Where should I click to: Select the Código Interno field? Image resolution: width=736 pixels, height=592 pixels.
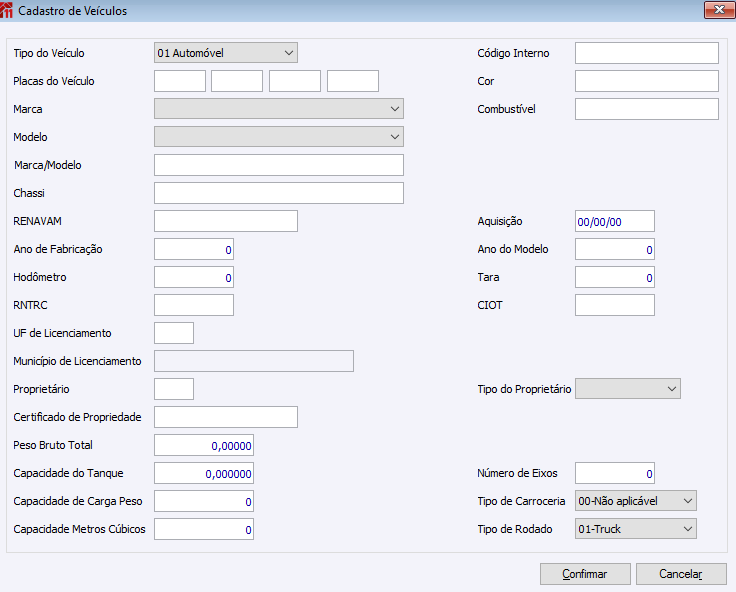click(x=647, y=53)
